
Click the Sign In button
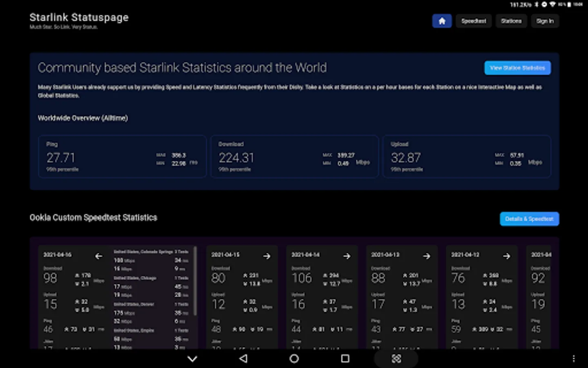545,21
